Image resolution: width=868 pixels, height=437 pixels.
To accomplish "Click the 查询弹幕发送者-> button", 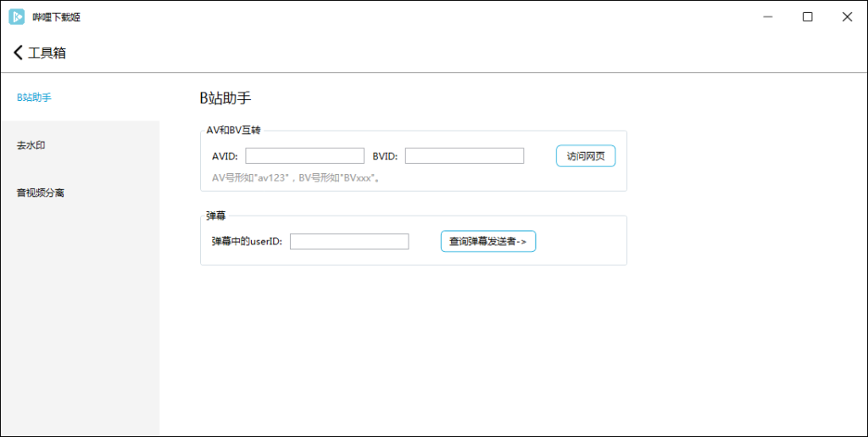I will click(488, 242).
